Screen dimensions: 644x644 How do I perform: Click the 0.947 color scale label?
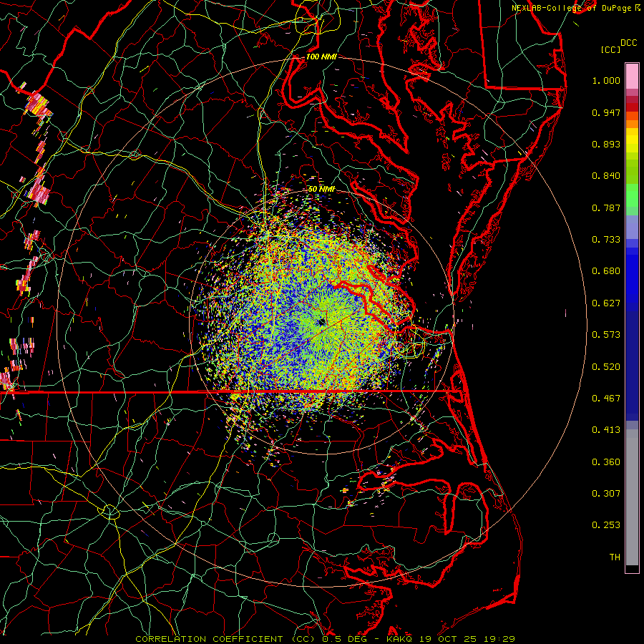(x=606, y=112)
